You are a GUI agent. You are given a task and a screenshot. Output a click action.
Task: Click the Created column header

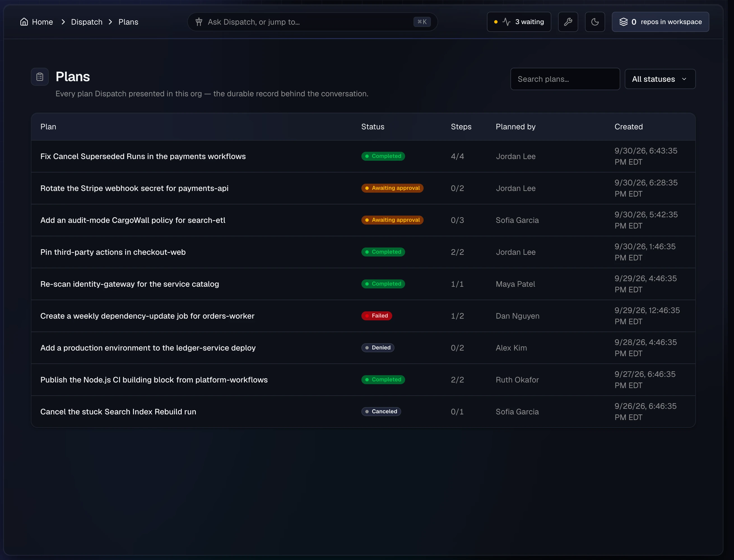coord(629,127)
